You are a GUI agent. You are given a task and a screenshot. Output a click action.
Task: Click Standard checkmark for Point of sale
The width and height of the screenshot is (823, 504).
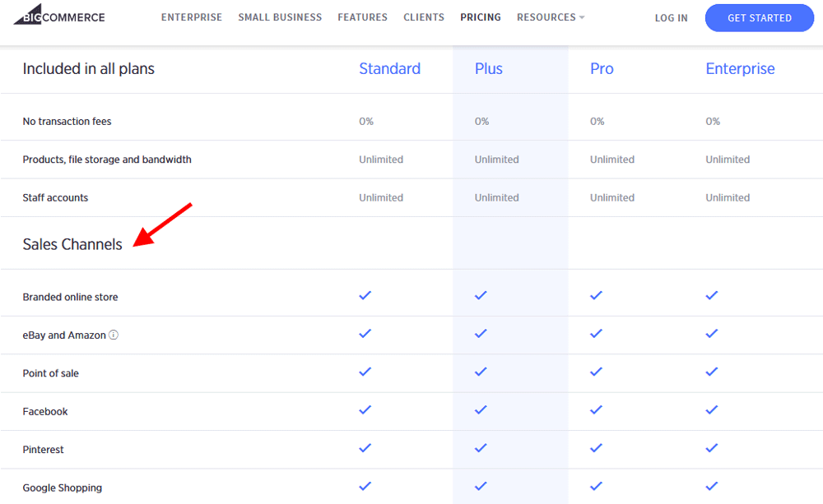(365, 372)
